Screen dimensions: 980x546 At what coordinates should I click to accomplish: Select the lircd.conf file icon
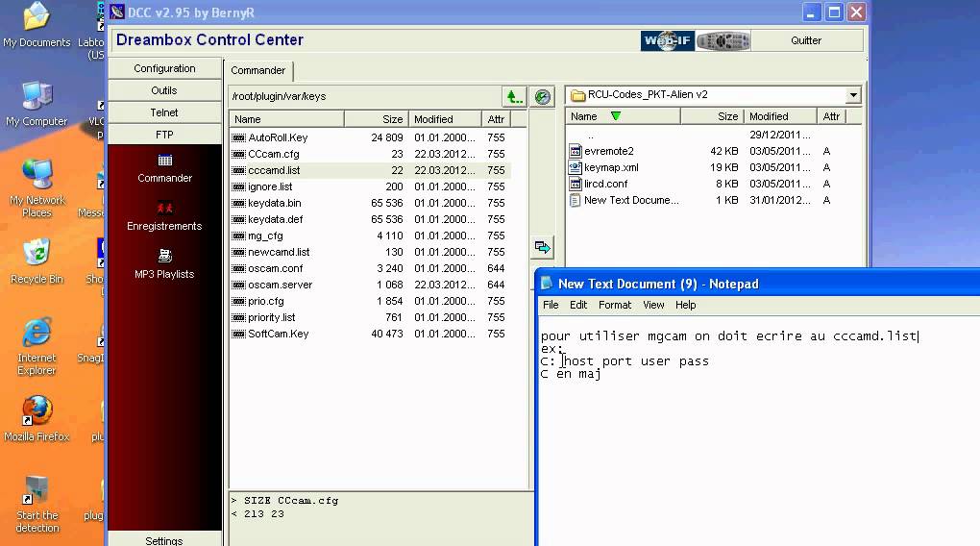tap(575, 184)
